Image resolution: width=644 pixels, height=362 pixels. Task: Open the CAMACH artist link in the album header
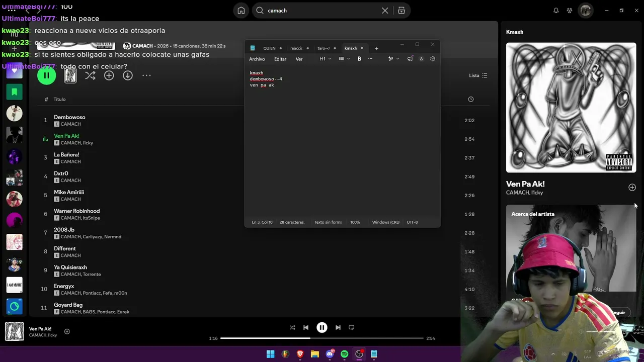click(x=142, y=46)
